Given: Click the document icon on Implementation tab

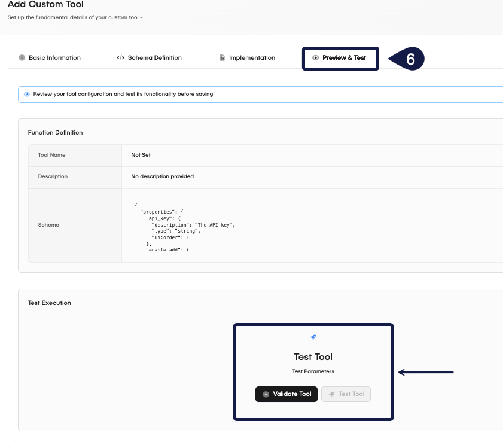Looking at the screenshot, I should 222,57.
